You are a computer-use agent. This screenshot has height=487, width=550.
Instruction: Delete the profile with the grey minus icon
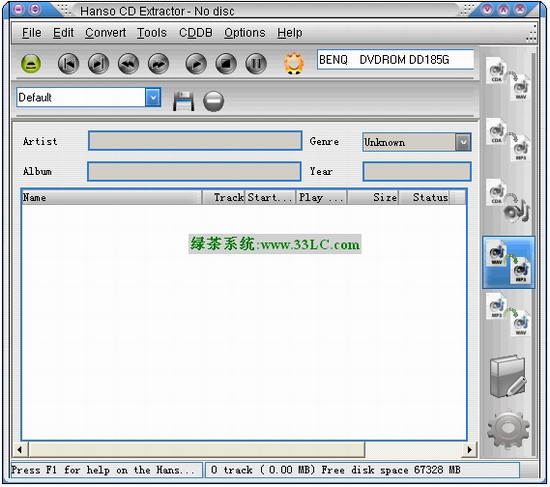[x=213, y=102]
